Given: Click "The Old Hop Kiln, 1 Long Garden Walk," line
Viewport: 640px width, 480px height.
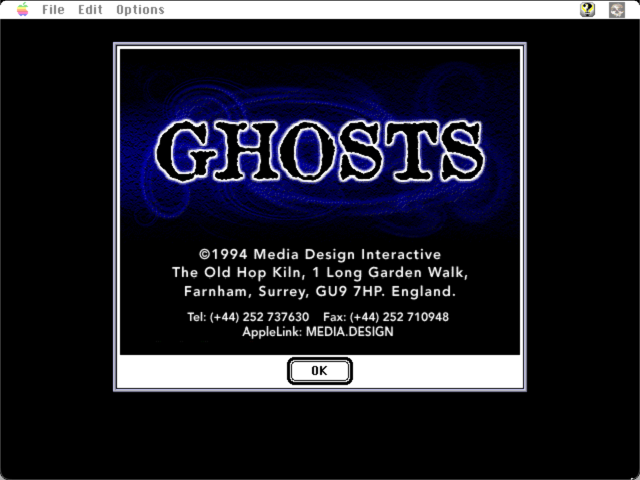Looking at the screenshot, I should pyautogui.click(x=320, y=272).
